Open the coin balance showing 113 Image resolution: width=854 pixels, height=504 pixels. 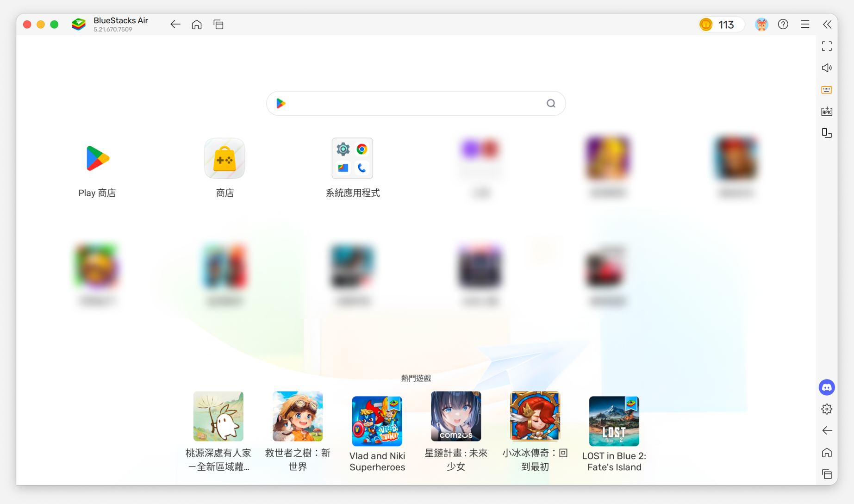(721, 25)
